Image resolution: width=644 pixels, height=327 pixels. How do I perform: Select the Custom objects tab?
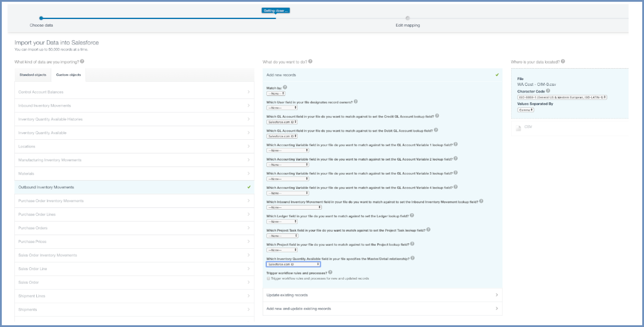click(x=68, y=75)
